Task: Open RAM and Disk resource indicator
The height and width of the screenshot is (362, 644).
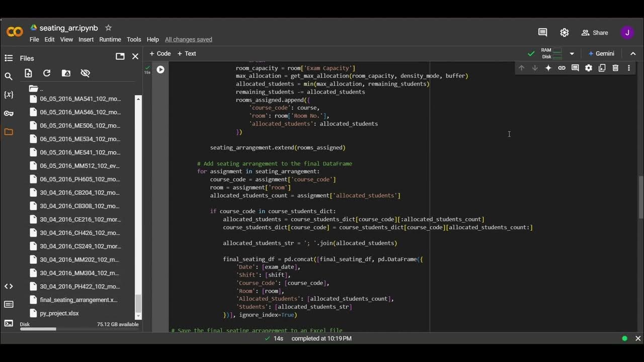Action: 551,53
